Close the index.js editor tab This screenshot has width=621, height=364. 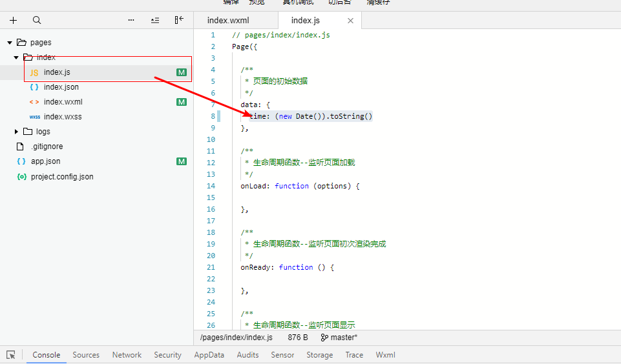tap(351, 21)
